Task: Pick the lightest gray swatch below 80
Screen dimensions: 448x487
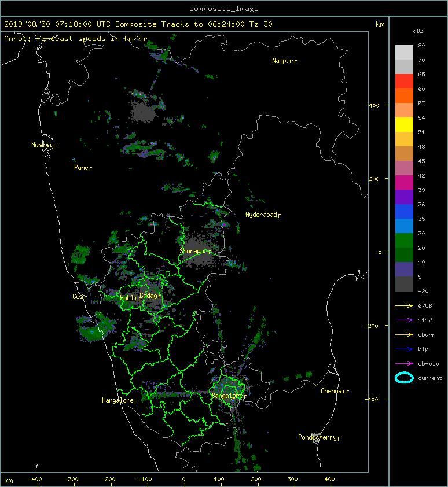Action: (x=404, y=53)
